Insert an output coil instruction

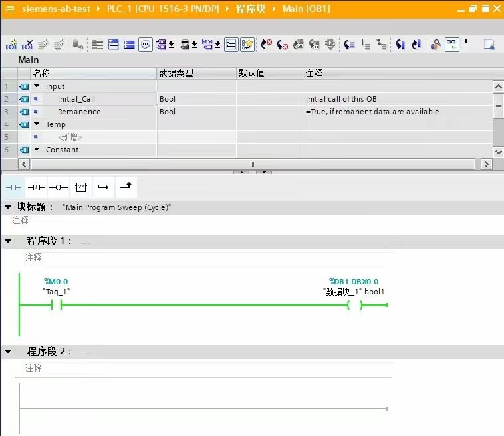(x=59, y=188)
